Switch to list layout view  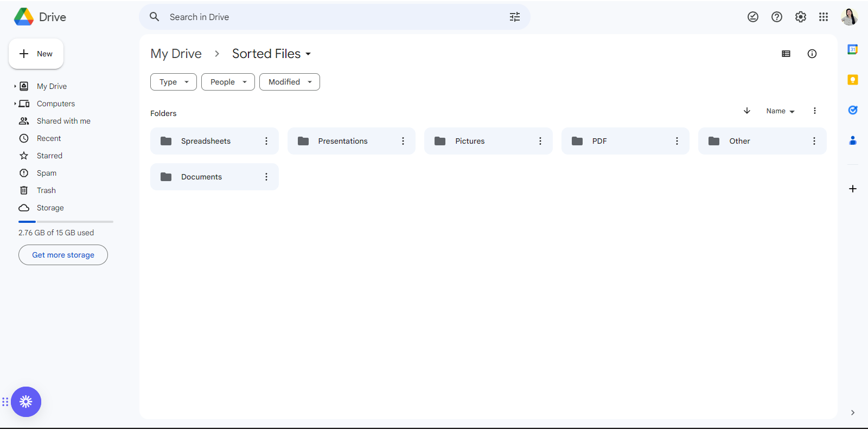tap(786, 54)
